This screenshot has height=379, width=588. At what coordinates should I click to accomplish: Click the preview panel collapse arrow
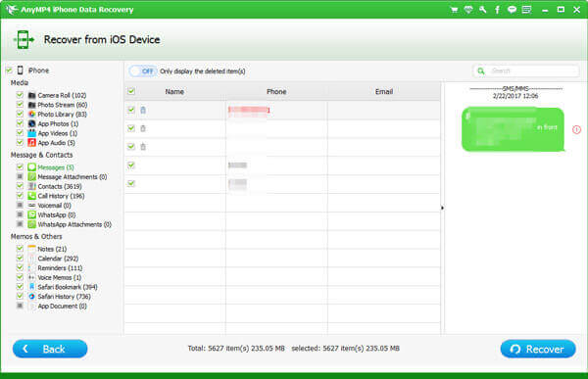click(x=442, y=208)
